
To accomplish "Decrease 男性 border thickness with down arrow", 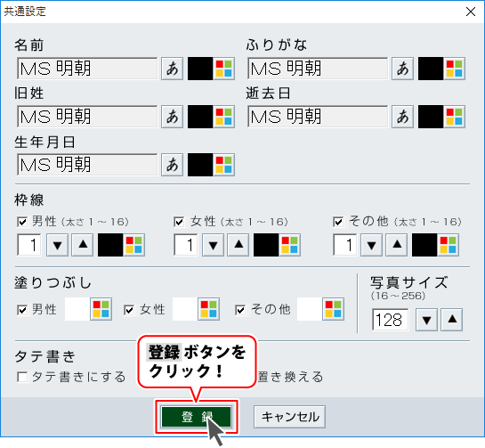I will click(x=57, y=245).
